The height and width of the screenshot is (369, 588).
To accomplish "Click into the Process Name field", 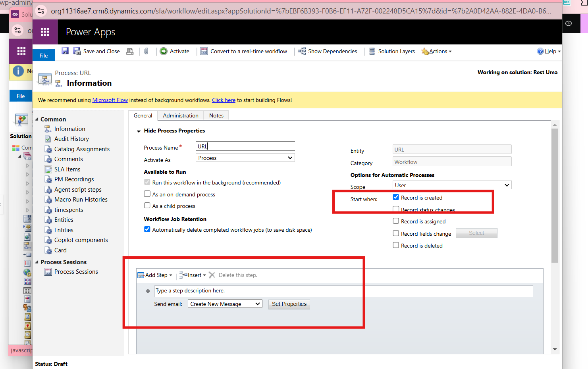I will point(245,146).
